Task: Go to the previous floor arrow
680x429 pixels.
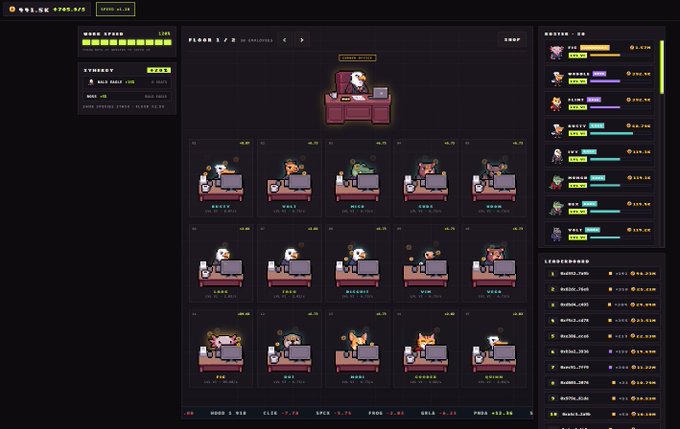Action: [x=284, y=40]
